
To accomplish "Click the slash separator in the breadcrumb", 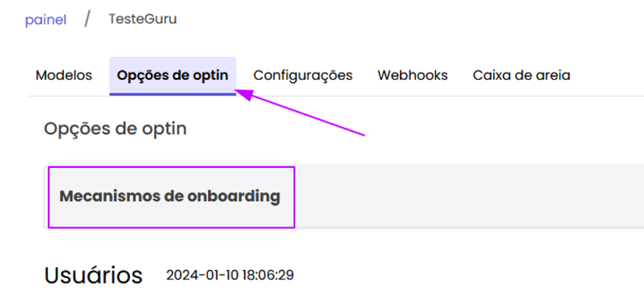I will click(87, 19).
